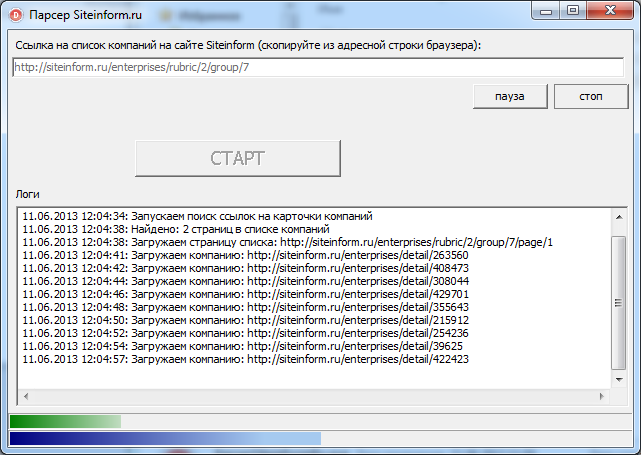This screenshot has width=641, height=455.
Task: Select log entry for detail/39625
Action: (x=242, y=346)
